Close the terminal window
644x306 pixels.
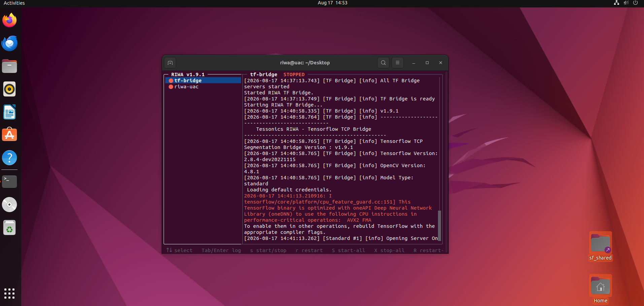(441, 63)
